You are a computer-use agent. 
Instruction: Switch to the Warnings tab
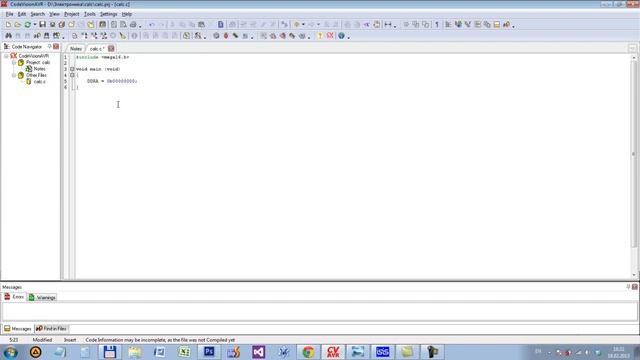42,298
